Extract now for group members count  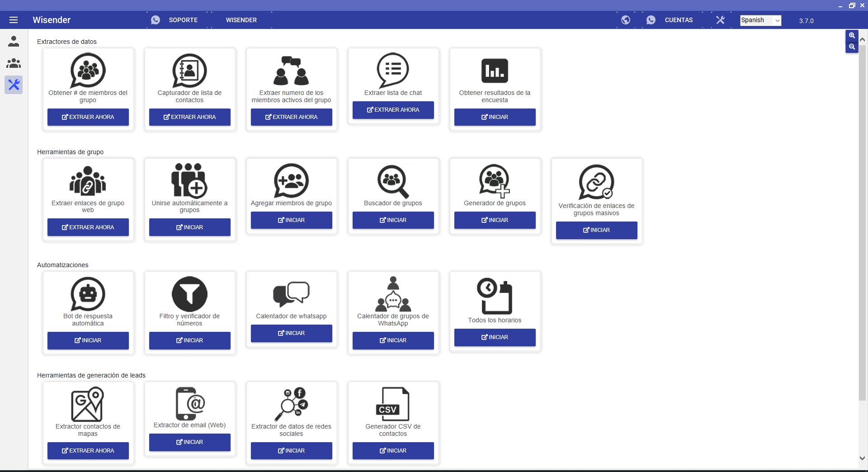[x=88, y=117]
